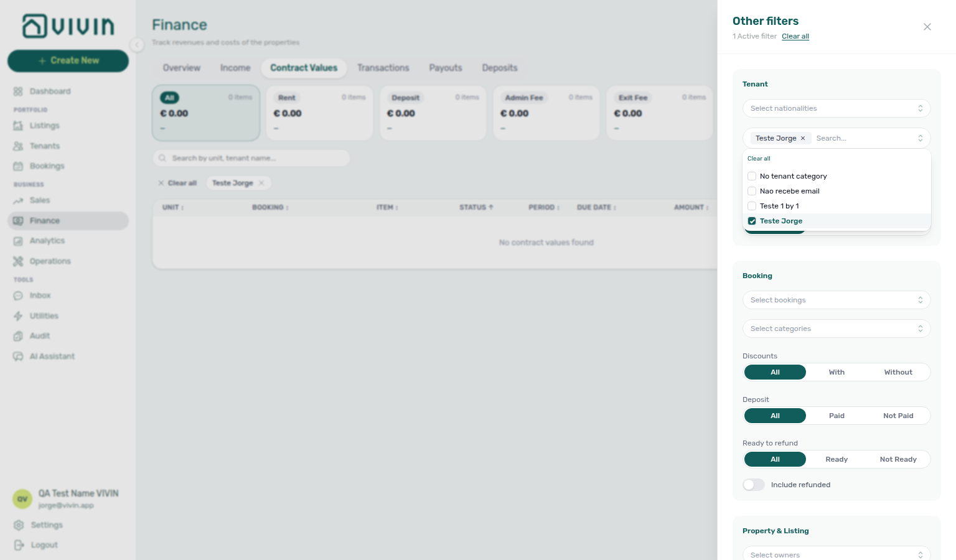Open Tenants in the sidebar
Screen dimensions: 956x560
point(68,146)
